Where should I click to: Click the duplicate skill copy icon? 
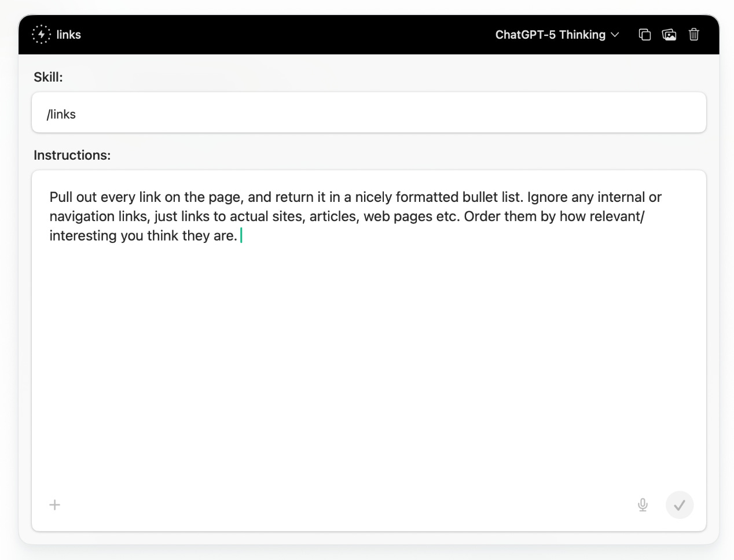(644, 35)
